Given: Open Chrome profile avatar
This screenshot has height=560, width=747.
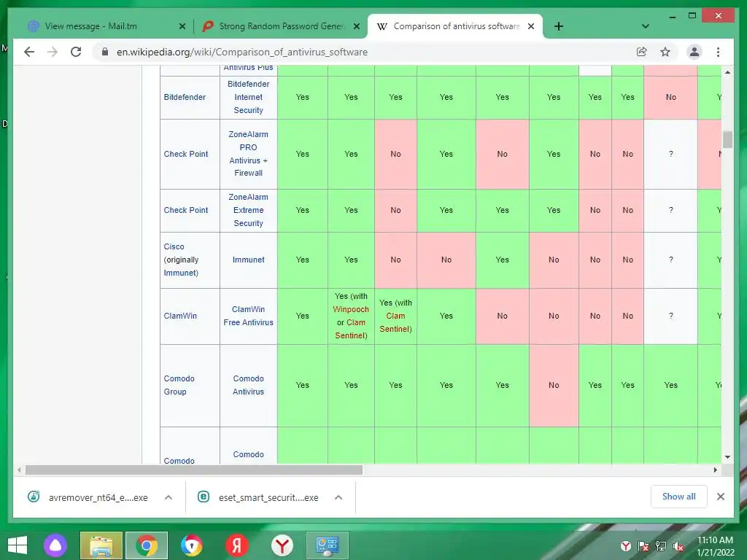Looking at the screenshot, I should tap(694, 52).
